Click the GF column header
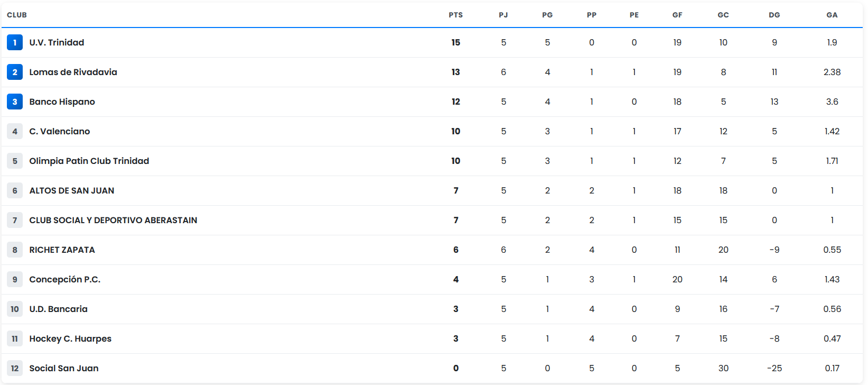 point(677,15)
